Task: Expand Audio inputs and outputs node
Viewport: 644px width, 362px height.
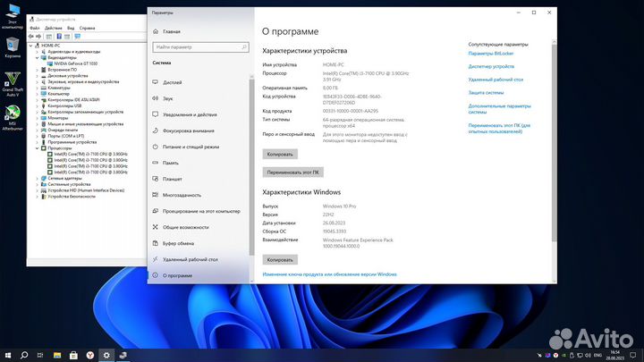Action: pos(38,52)
